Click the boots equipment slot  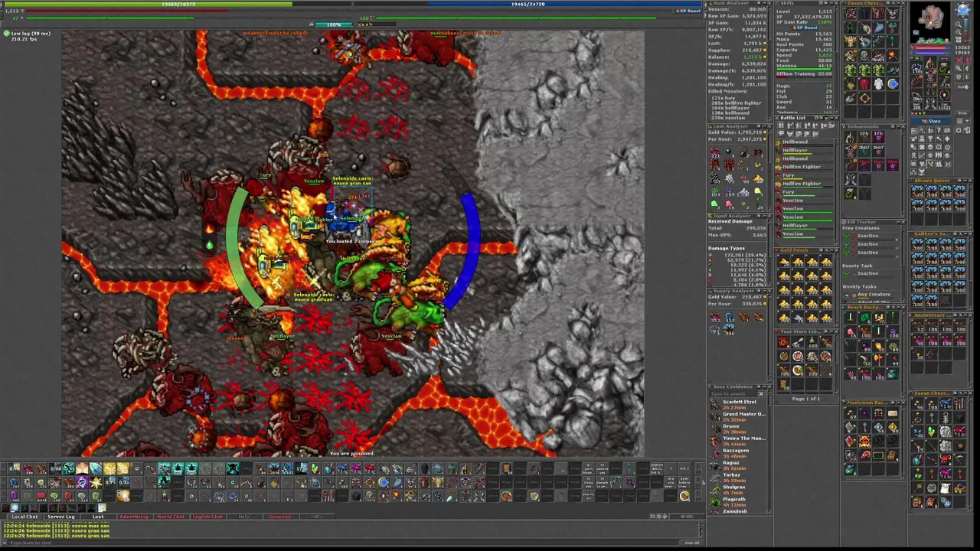(930, 104)
